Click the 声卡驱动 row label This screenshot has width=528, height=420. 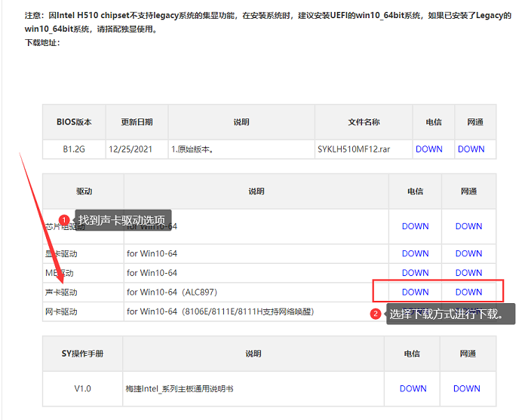62,292
